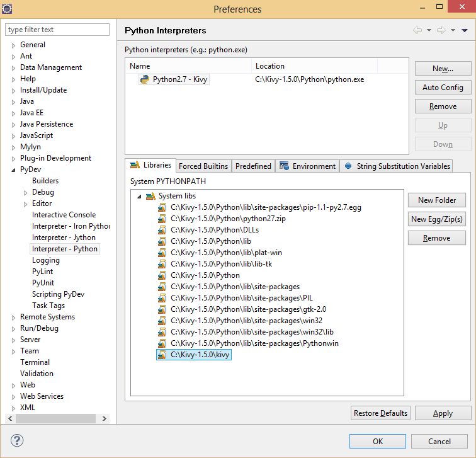Click the forward navigation arrow icon
This screenshot has width=476, height=458.
coord(441,30)
